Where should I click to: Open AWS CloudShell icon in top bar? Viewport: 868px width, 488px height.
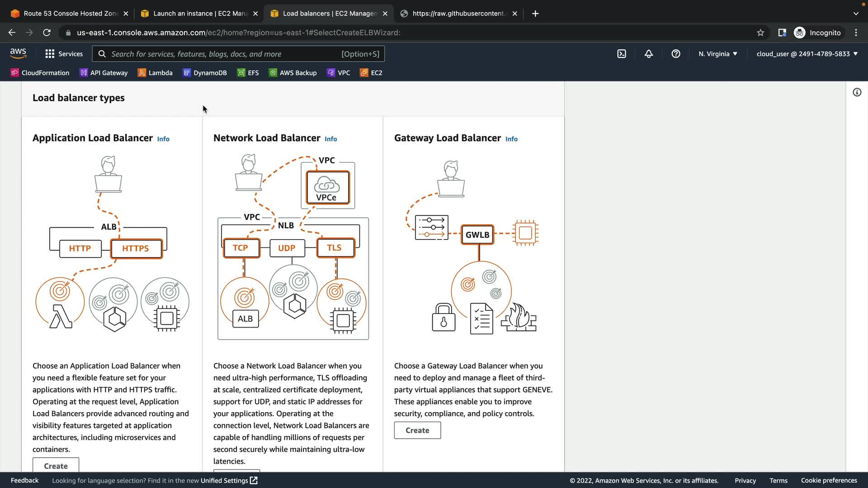pos(622,54)
